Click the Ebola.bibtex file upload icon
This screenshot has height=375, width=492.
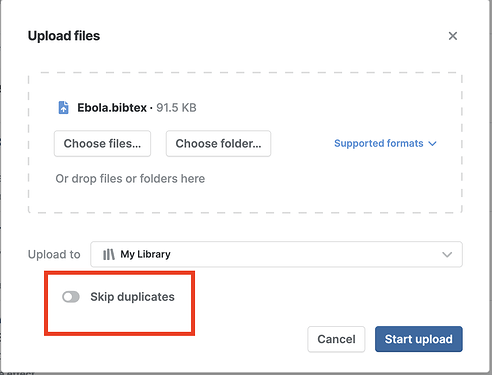pyautogui.click(x=63, y=108)
